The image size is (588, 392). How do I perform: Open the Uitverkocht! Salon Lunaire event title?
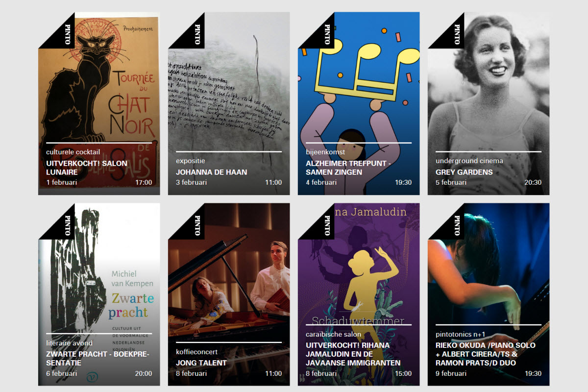pyautogui.click(x=87, y=168)
